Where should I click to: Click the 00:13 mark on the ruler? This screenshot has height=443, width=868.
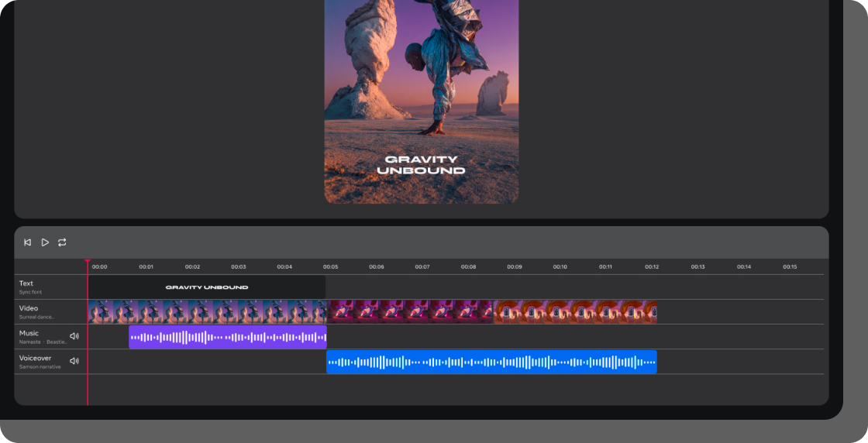698,266
